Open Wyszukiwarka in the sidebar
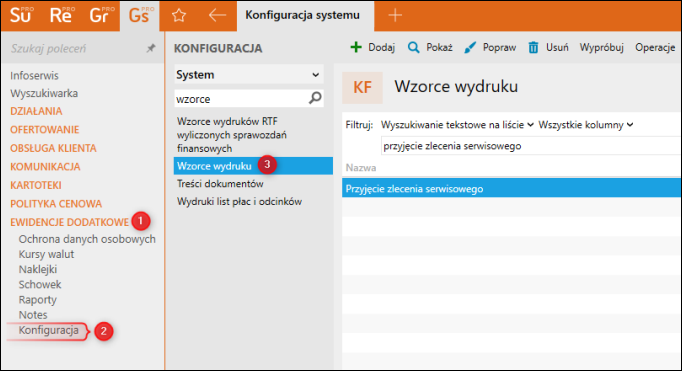Viewport: 682px width, 371px height. click(44, 93)
